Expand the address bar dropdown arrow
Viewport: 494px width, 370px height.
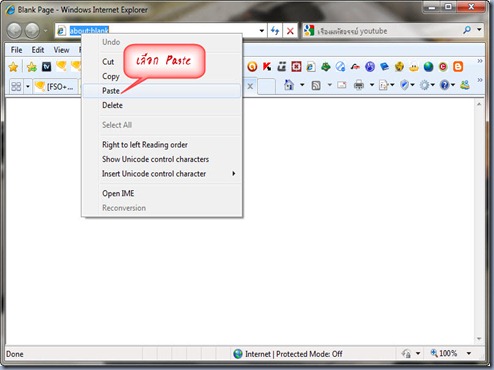click(x=262, y=31)
